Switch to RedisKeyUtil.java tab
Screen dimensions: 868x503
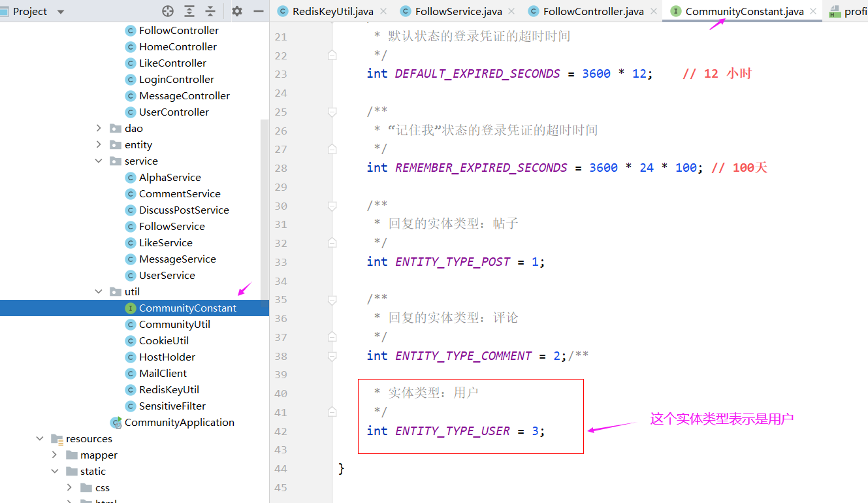332,11
